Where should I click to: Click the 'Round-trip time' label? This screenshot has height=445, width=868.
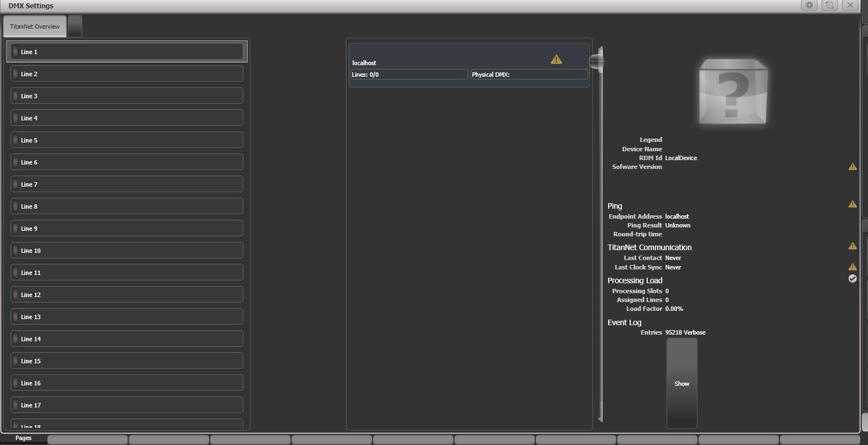(x=637, y=234)
